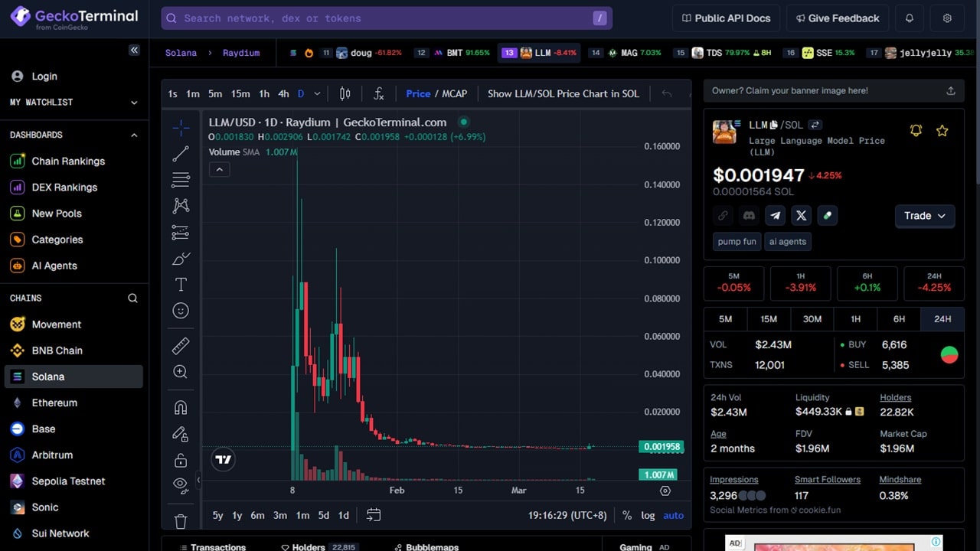
Task: Collapse the volume indicator legend
Action: pyautogui.click(x=219, y=169)
